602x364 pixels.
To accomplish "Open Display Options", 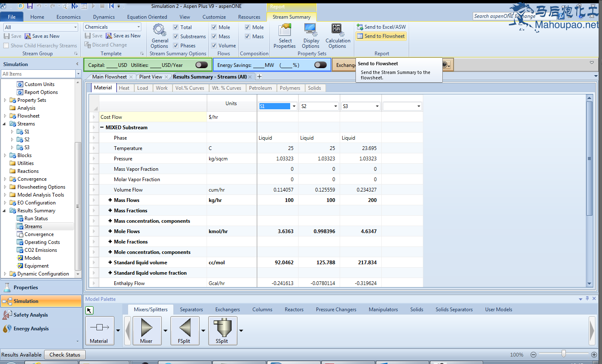I will [311, 36].
